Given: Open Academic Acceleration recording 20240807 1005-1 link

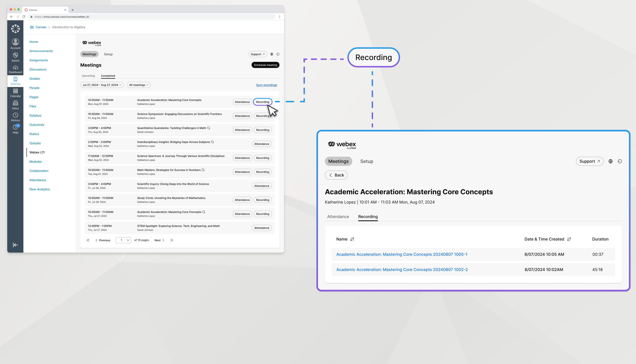Looking at the screenshot, I should 402,254.
